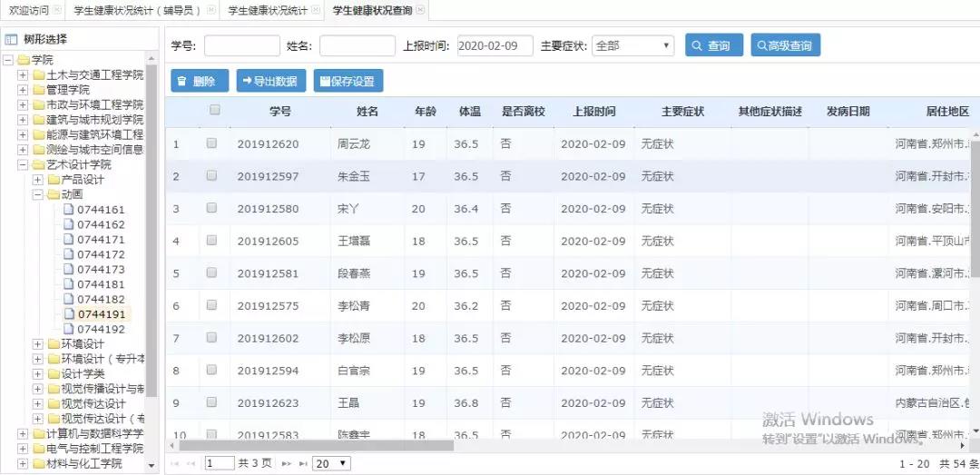Click the horizontal table scrollbar
The width and height of the screenshot is (980, 475).
coord(318,446)
